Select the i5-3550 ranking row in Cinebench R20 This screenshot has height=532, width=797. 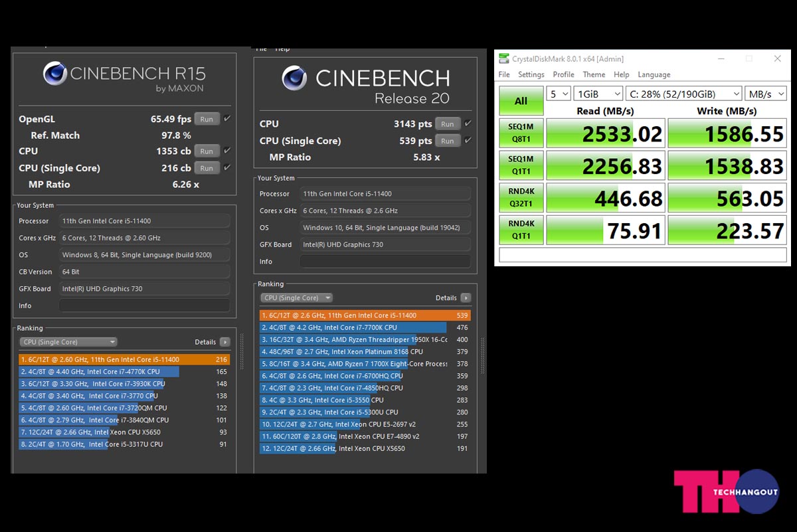365,400
